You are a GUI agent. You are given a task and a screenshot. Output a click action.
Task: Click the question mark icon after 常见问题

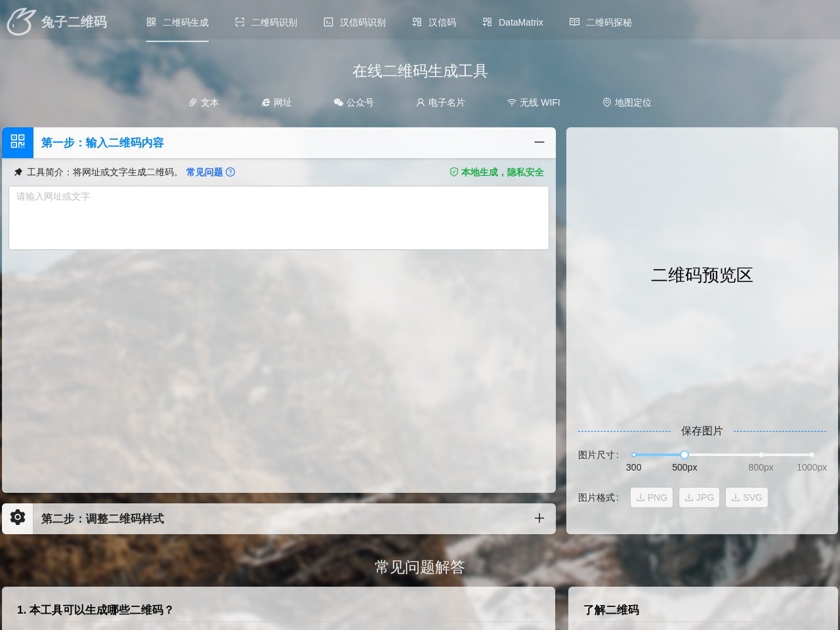coord(230,172)
